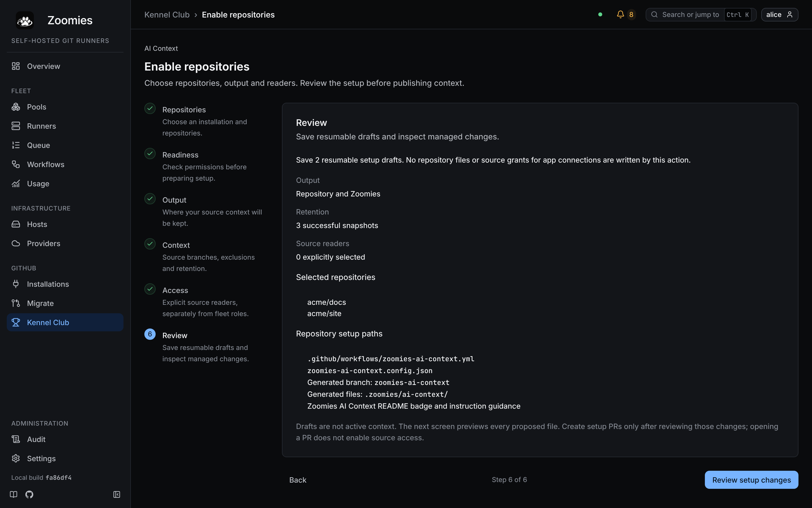812x508 pixels.
Task: Focus the Search or jump to field
Action: 701,14
